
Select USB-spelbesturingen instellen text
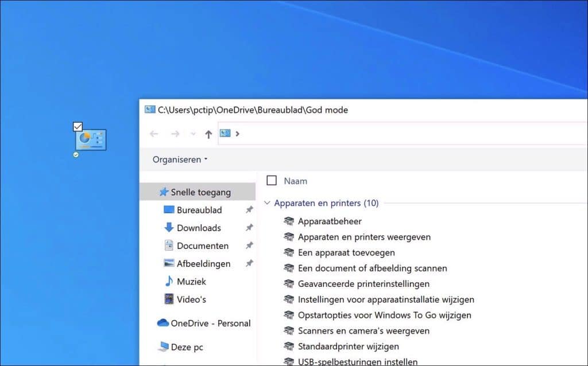click(358, 361)
